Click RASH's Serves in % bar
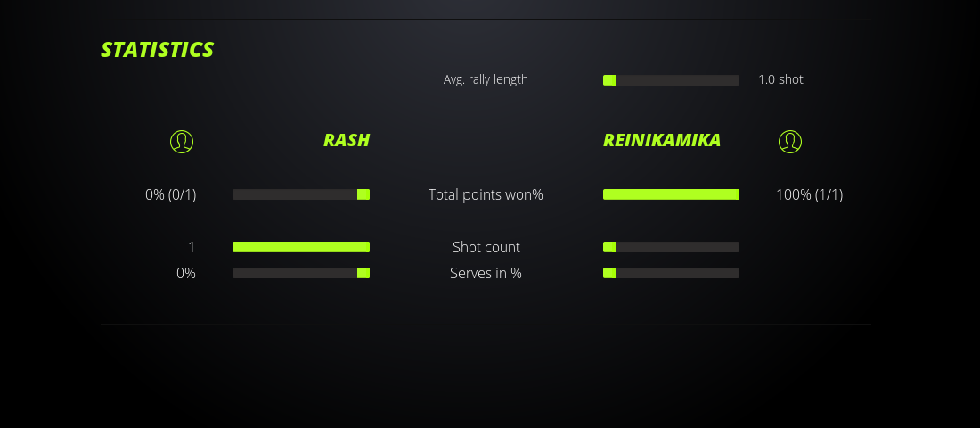 [x=301, y=273]
